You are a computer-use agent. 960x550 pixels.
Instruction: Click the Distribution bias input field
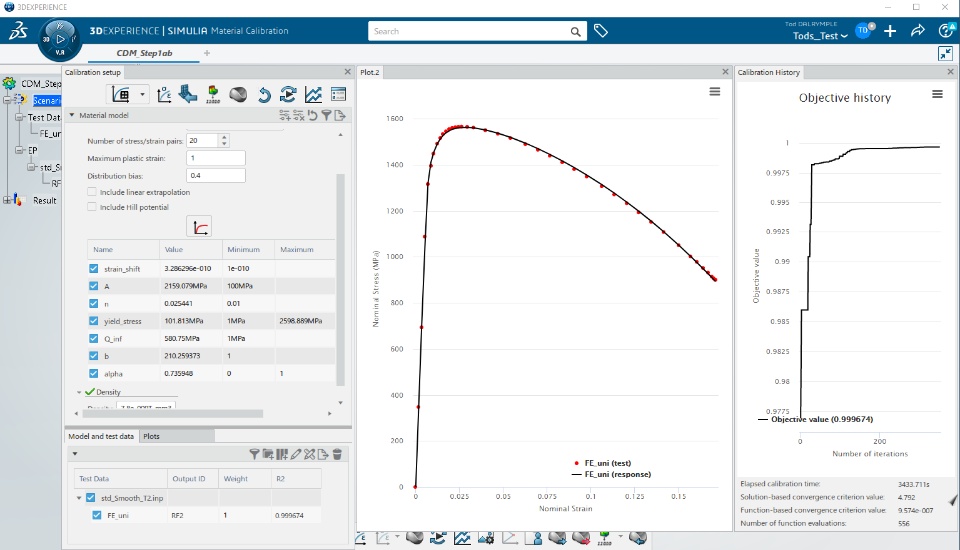coord(216,175)
